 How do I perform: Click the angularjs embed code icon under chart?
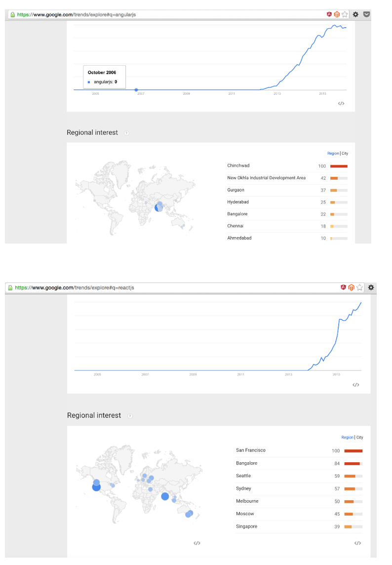(341, 103)
